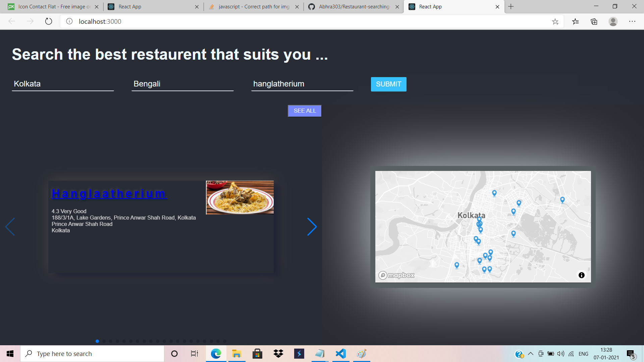Edit the Bengali cuisine field
The width and height of the screenshot is (644, 362).
pos(182,84)
